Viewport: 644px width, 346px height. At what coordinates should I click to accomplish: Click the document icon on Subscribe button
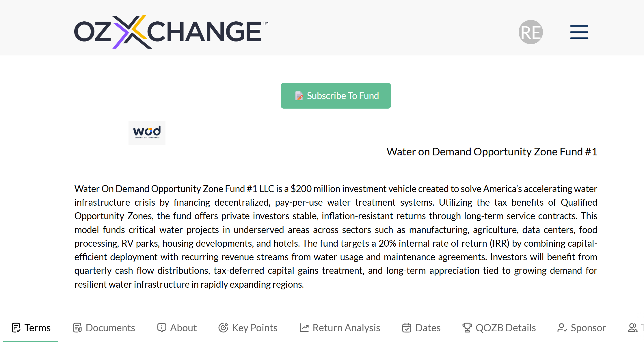299,96
